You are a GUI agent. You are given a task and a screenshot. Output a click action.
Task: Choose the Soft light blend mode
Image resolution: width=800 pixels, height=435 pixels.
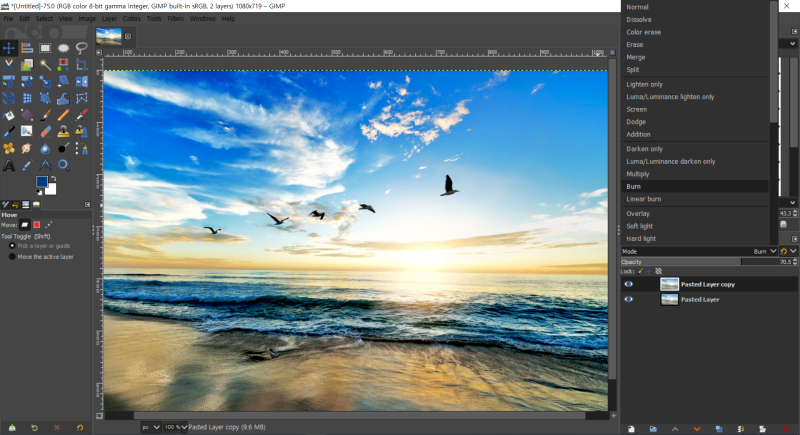[641, 226]
